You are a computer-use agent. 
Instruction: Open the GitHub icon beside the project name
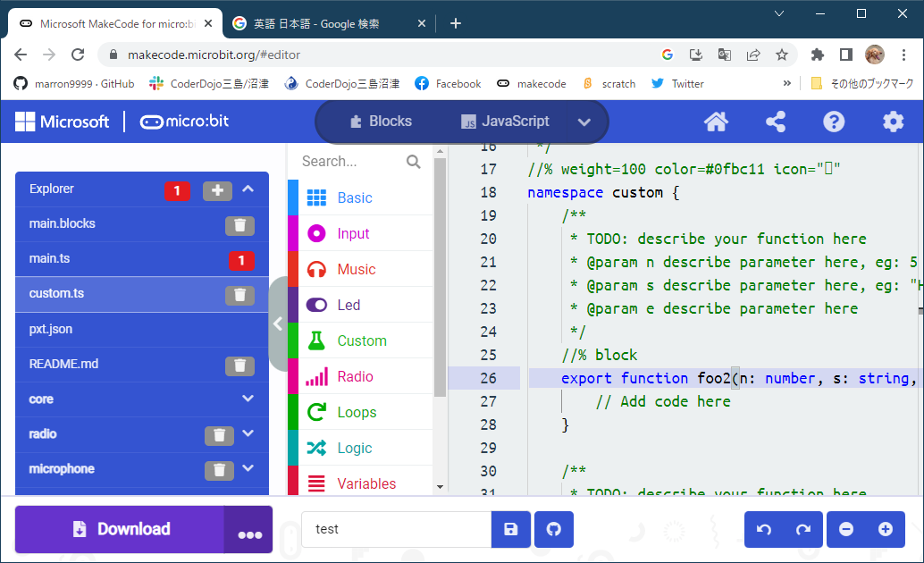coord(553,529)
